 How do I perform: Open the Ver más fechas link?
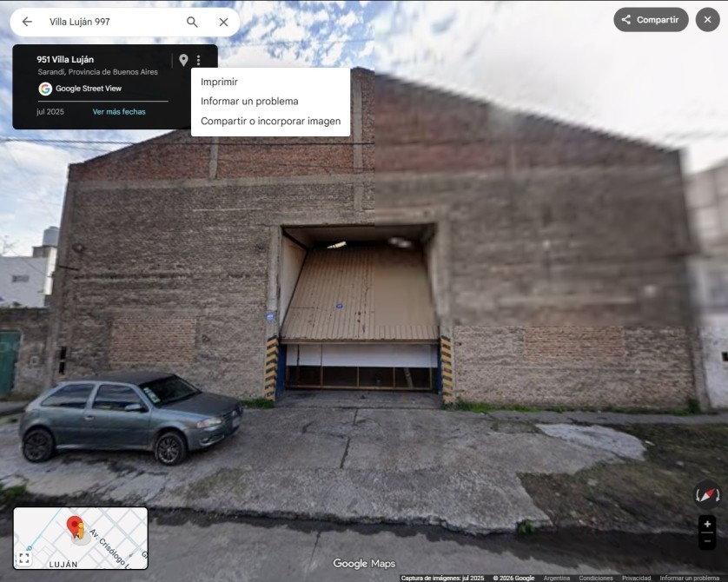[x=119, y=112]
